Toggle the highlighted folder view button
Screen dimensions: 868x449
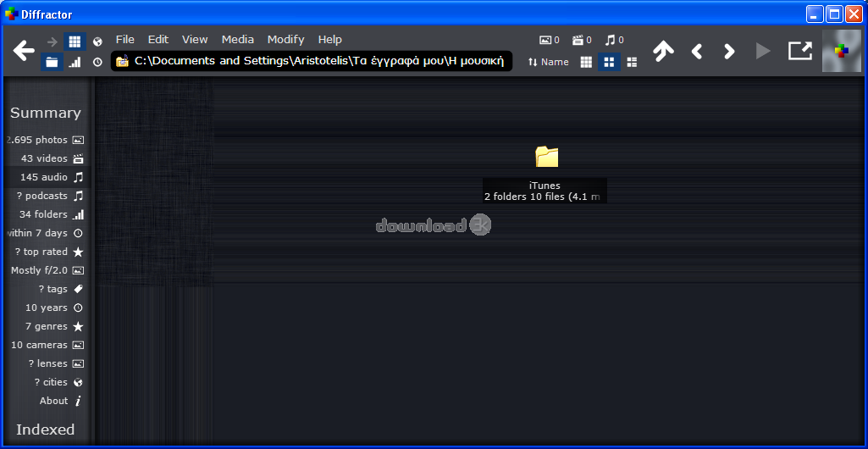click(52, 62)
